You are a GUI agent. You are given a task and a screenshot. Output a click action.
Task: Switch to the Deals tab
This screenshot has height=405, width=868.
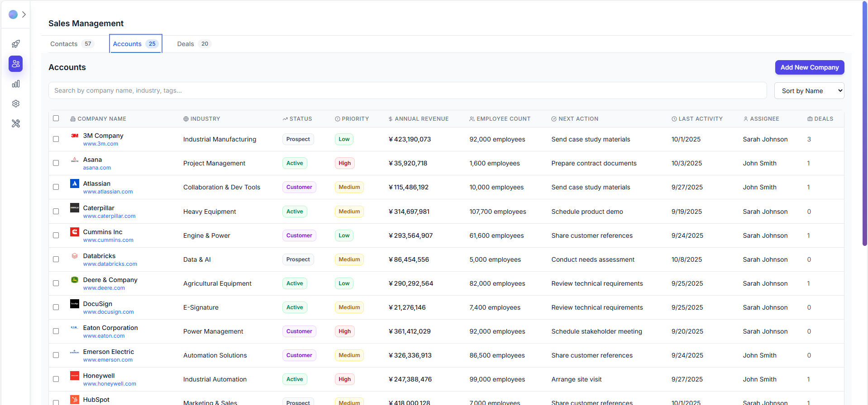[193, 44]
